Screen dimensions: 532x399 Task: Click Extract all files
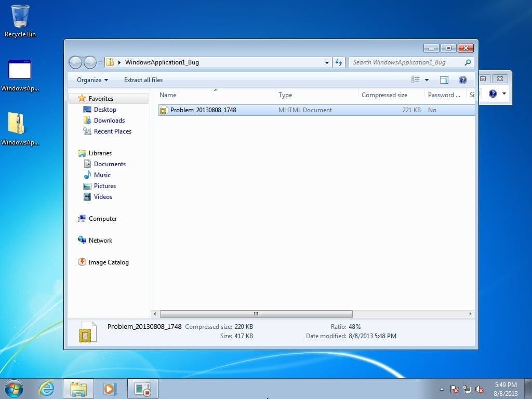[x=143, y=79]
